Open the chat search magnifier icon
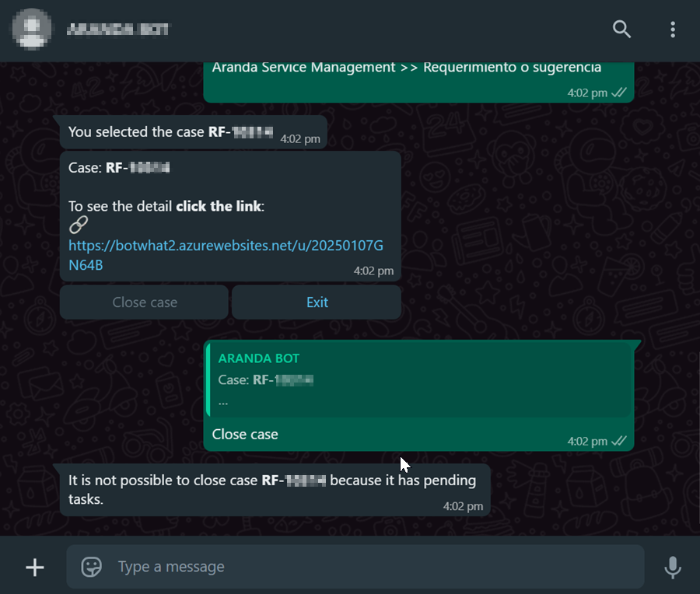This screenshot has width=700, height=594. pos(621,30)
